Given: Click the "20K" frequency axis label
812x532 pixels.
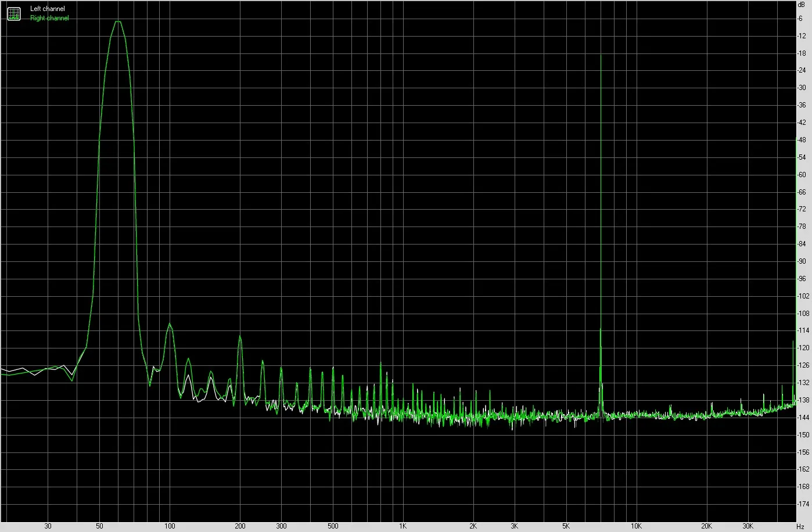Looking at the screenshot, I should pos(706,526).
